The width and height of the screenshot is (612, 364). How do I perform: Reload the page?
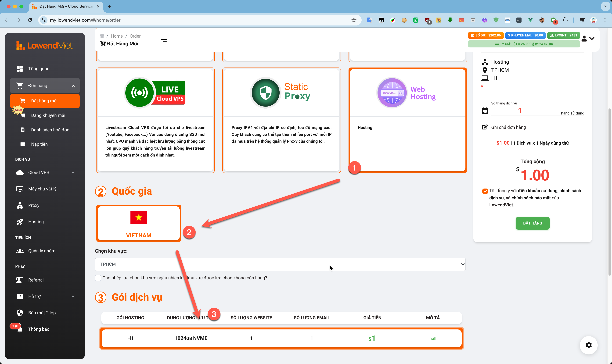(x=30, y=20)
